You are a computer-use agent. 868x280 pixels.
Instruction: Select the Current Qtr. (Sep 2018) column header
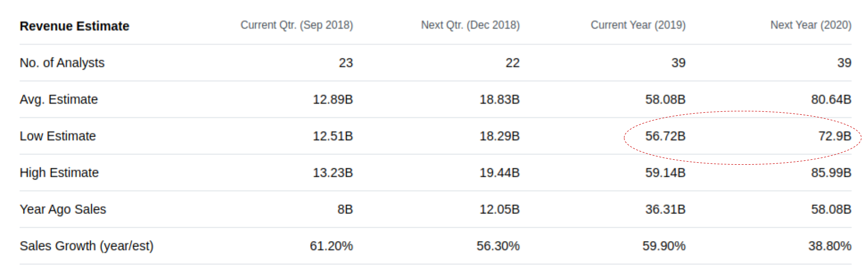(296, 25)
